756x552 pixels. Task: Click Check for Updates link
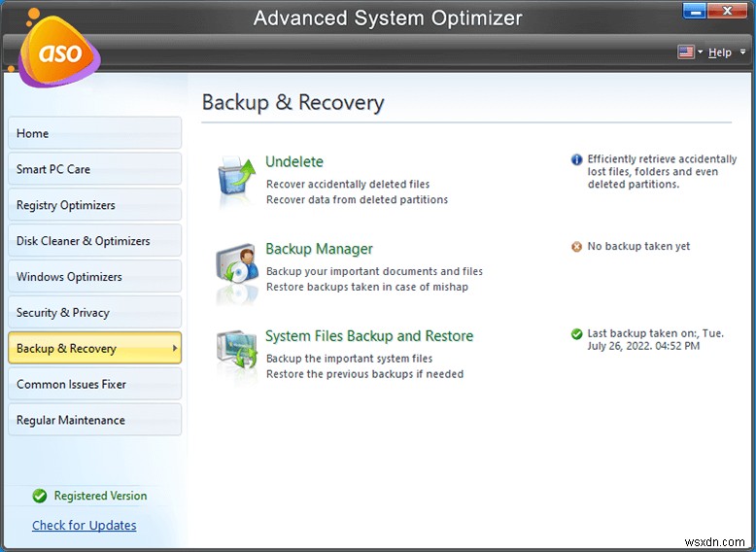(85, 525)
